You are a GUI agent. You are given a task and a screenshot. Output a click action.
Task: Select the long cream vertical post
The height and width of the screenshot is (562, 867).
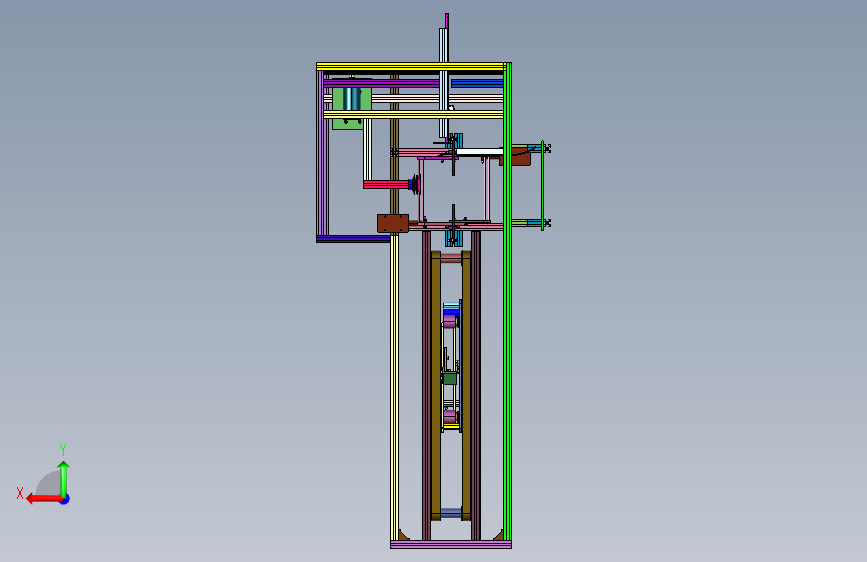[x=394, y=387]
